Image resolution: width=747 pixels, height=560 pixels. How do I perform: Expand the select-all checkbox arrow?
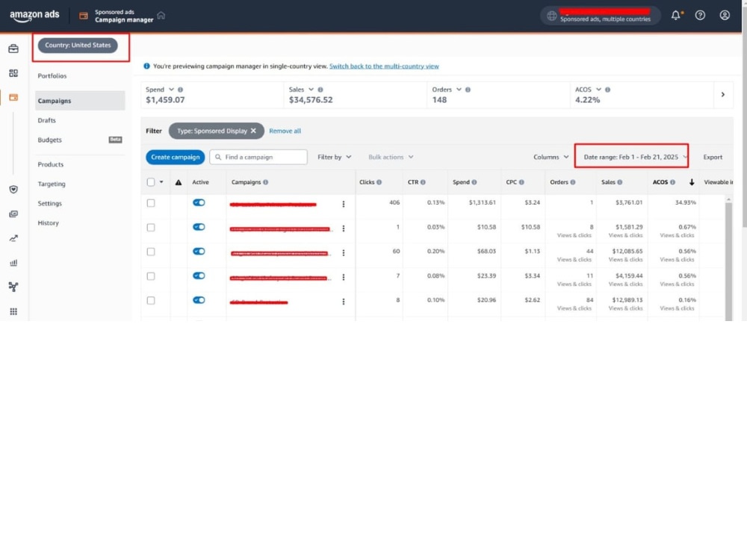coord(161,182)
